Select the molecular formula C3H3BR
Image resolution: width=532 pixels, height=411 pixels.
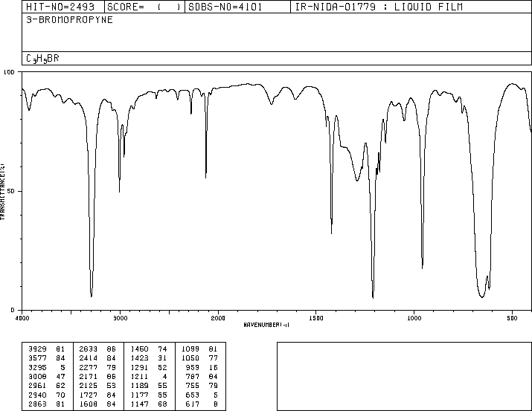[x=42, y=59]
